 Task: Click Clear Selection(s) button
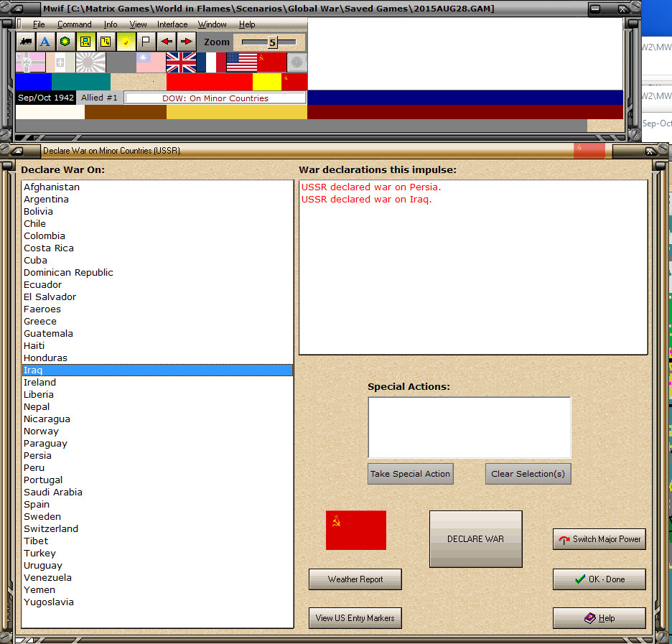coord(528,474)
